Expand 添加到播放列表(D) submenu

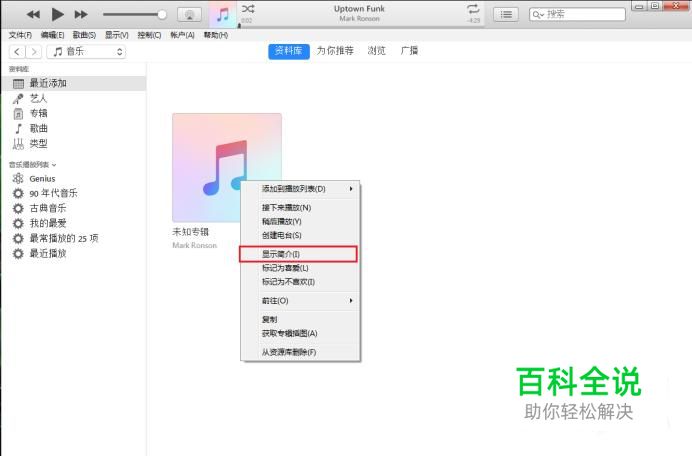[x=300, y=189]
